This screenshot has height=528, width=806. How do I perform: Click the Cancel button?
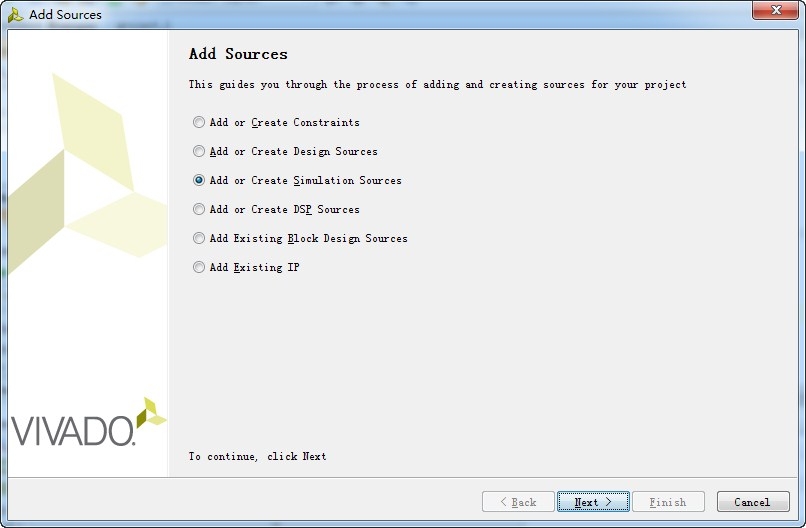(753, 502)
